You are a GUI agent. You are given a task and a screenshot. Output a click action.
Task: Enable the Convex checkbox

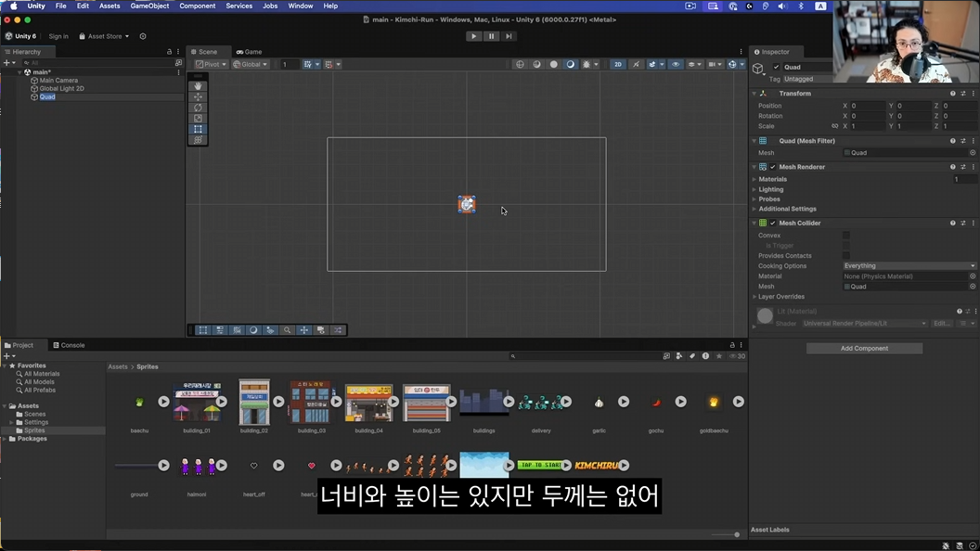coord(846,236)
